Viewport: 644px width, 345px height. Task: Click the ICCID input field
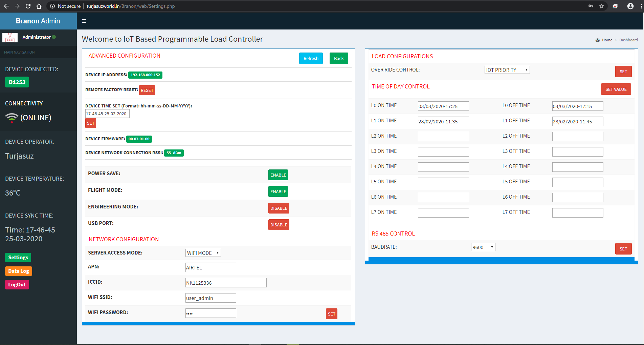click(226, 283)
